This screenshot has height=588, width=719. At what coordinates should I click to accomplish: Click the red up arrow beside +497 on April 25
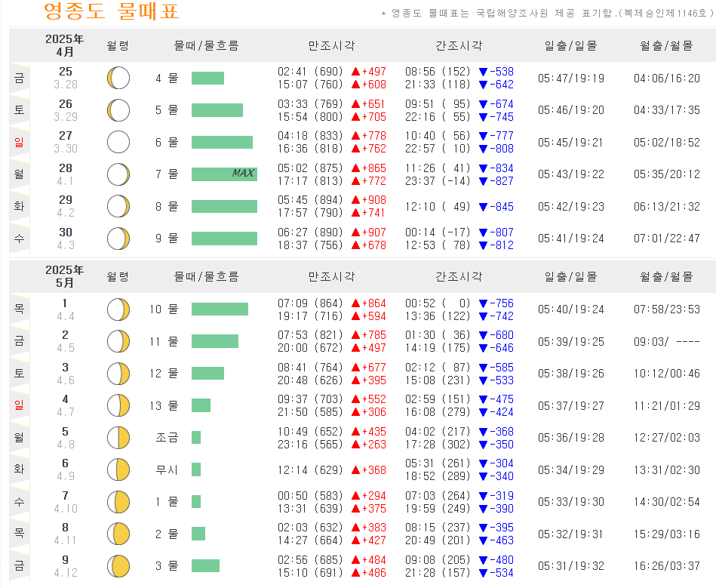click(356, 72)
